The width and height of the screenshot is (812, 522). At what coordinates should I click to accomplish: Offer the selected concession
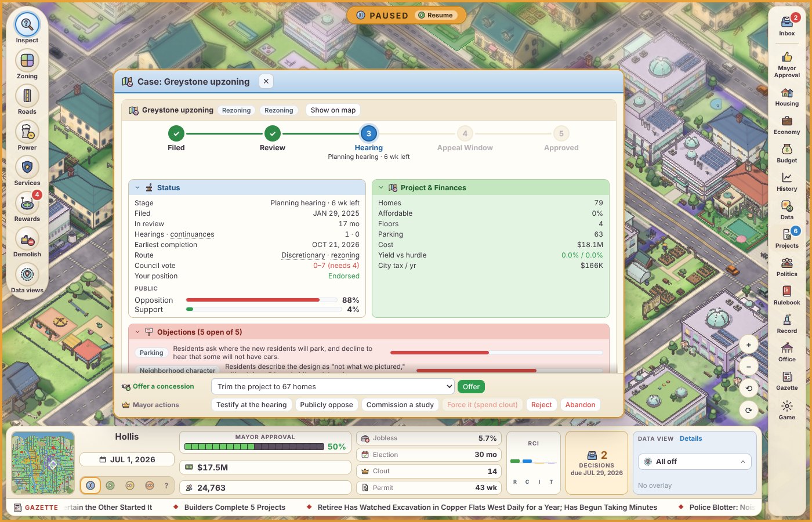pos(471,387)
